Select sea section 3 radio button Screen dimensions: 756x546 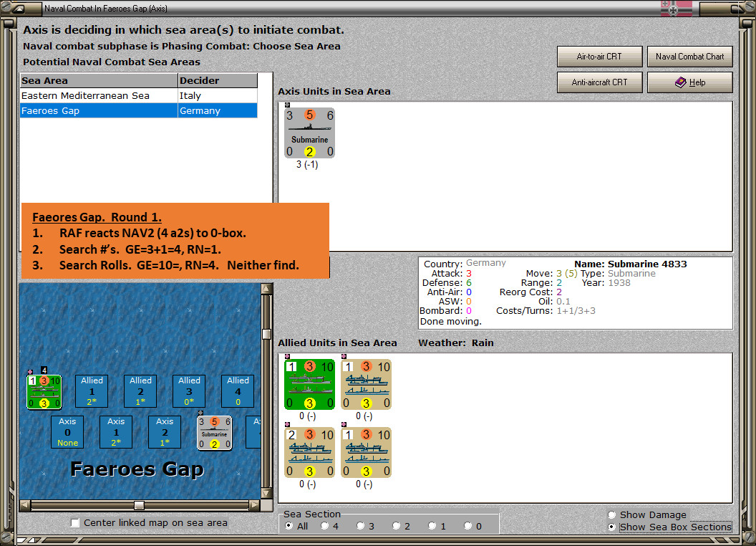click(361, 526)
